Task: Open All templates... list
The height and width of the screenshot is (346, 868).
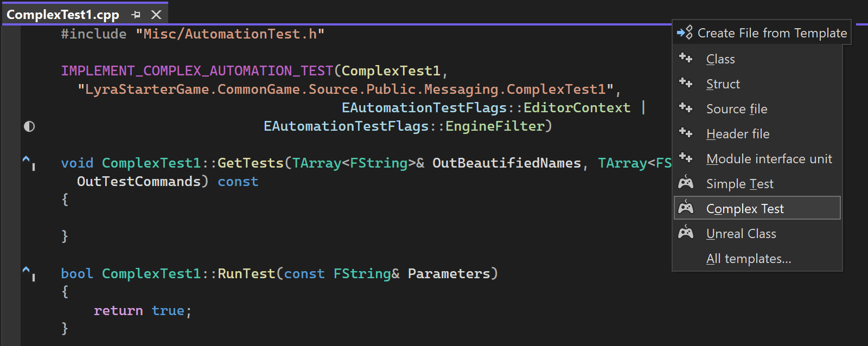Action: [x=748, y=259]
